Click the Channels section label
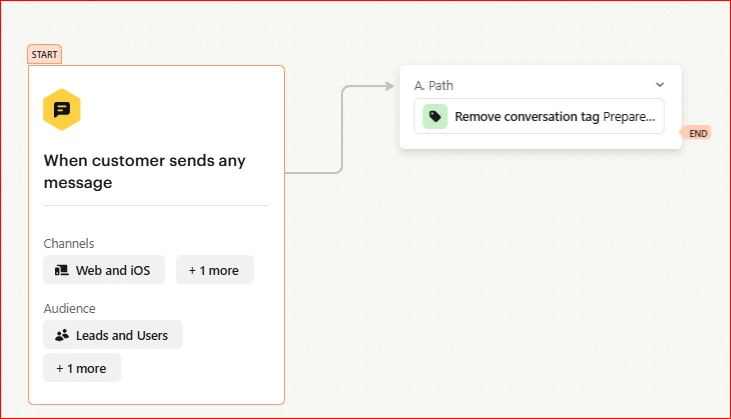731x419 pixels. pos(69,243)
